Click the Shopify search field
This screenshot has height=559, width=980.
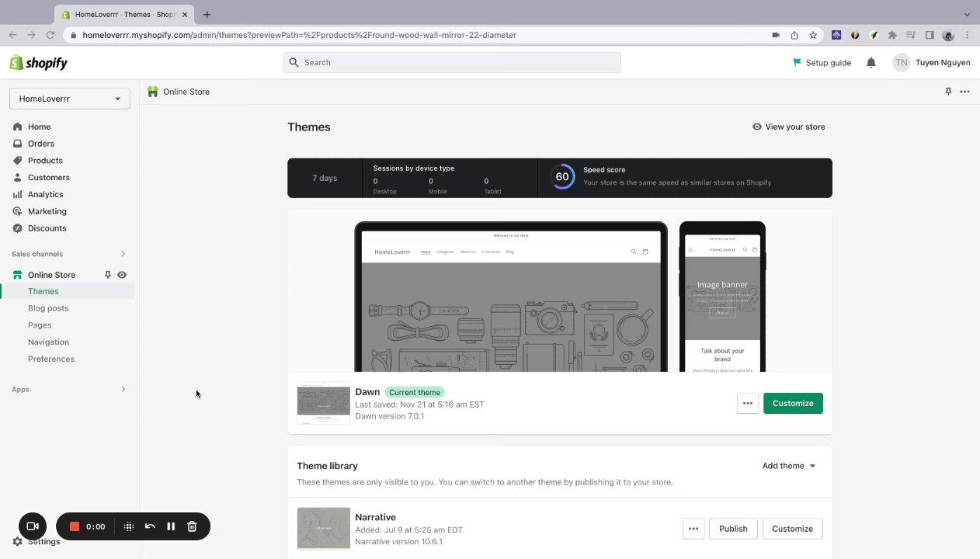coord(452,62)
